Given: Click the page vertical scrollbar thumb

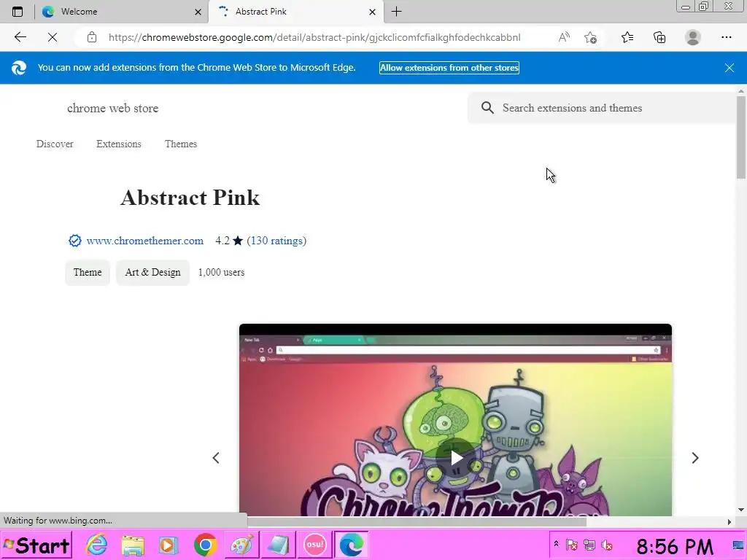Looking at the screenshot, I should point(741,138).
